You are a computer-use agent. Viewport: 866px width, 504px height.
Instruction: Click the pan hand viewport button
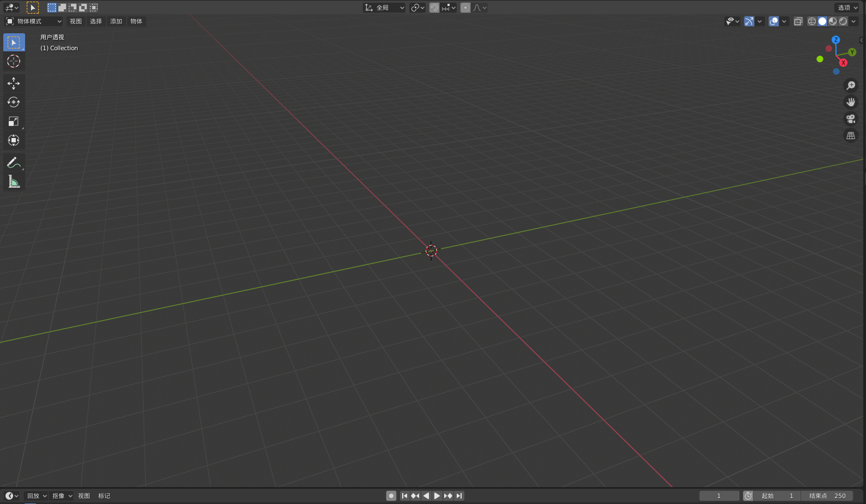[x=851, y=102]
